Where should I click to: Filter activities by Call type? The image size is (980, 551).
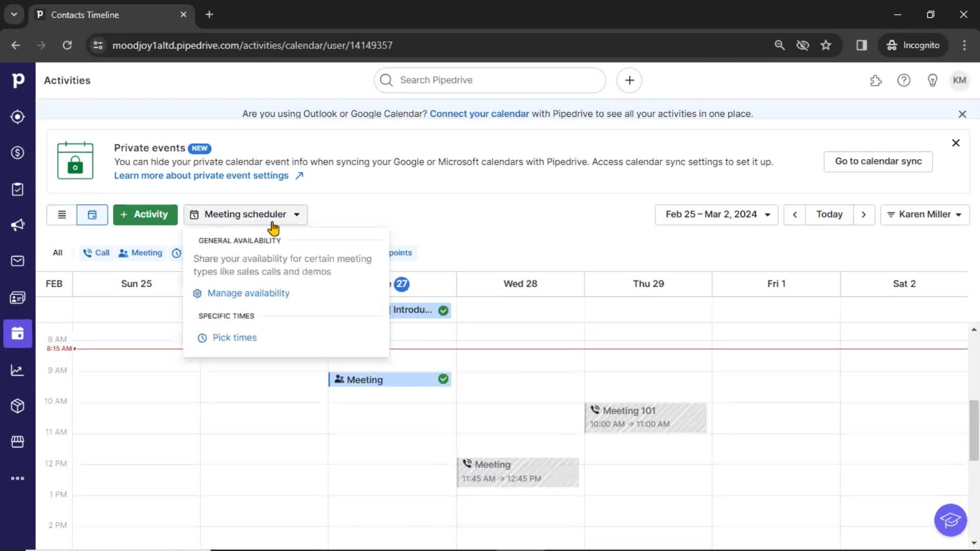tap(96, 253)
